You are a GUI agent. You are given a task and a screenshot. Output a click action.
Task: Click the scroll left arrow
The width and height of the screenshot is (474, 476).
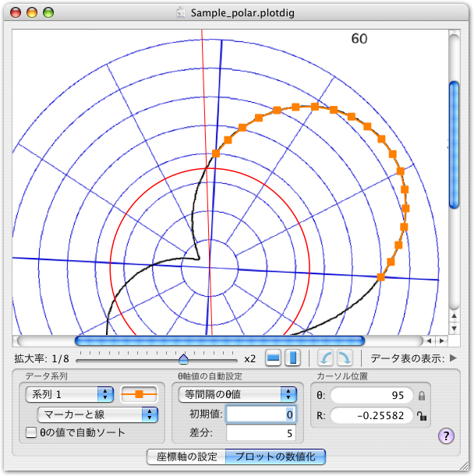coord(429,341)
